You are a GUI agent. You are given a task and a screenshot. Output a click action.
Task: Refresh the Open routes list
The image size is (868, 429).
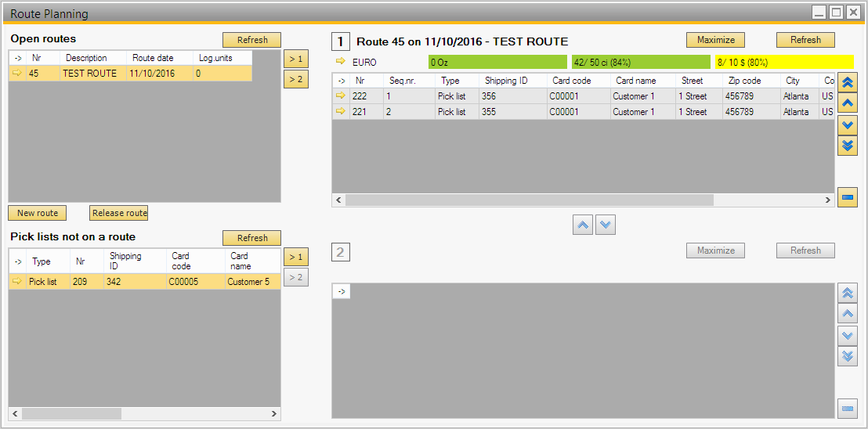coord(251,40)
